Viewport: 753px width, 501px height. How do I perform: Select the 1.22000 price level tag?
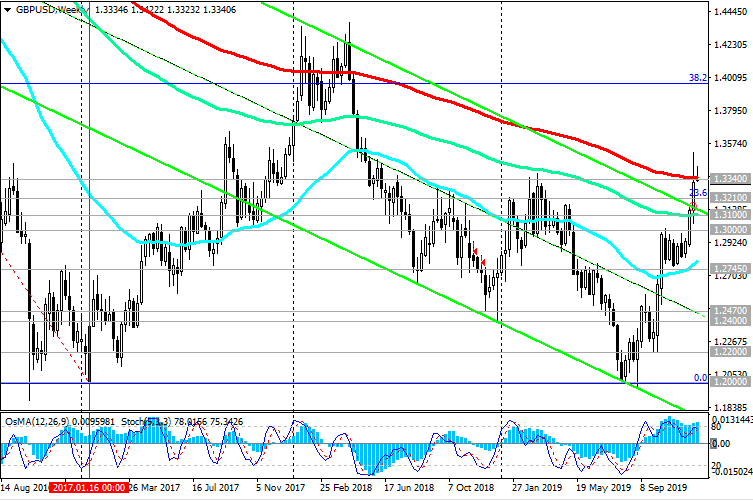(731, 352)
